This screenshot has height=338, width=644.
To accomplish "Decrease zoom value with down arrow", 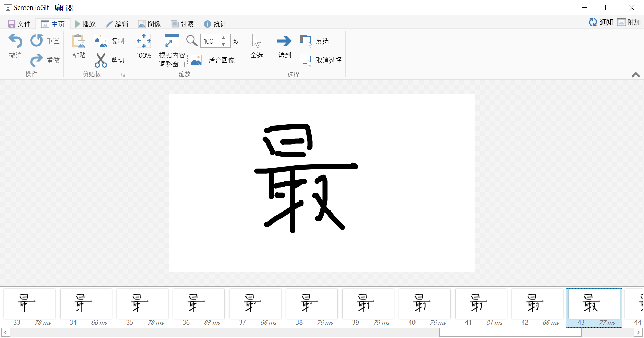I will tap(223, 45).
